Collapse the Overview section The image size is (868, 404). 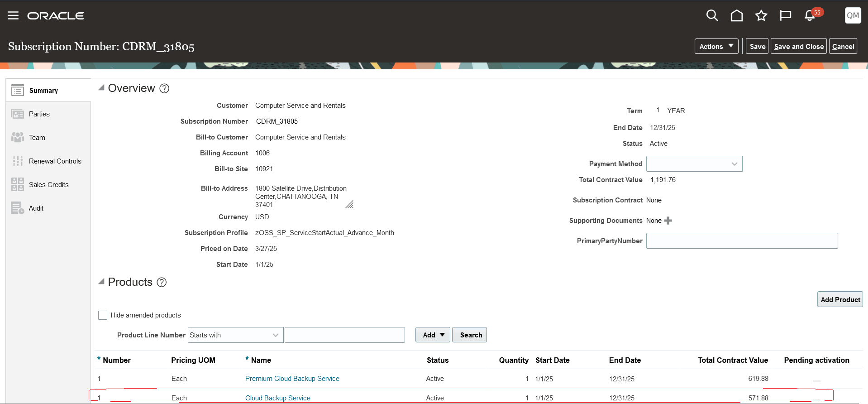[101, 87]
